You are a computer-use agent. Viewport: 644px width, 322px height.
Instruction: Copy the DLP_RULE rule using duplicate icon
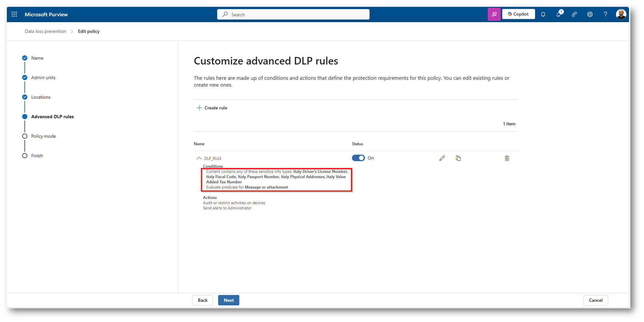458,158
